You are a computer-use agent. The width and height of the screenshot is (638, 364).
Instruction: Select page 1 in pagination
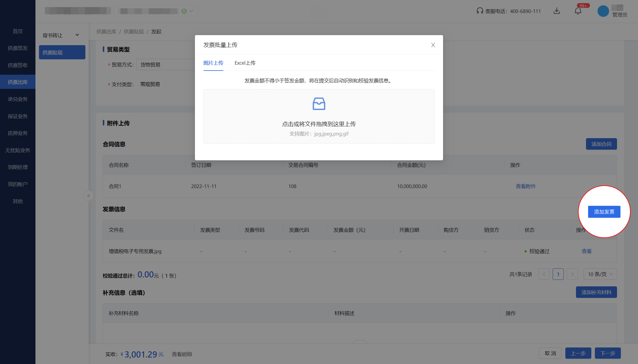pyautogui.click(x=558, y=274)
